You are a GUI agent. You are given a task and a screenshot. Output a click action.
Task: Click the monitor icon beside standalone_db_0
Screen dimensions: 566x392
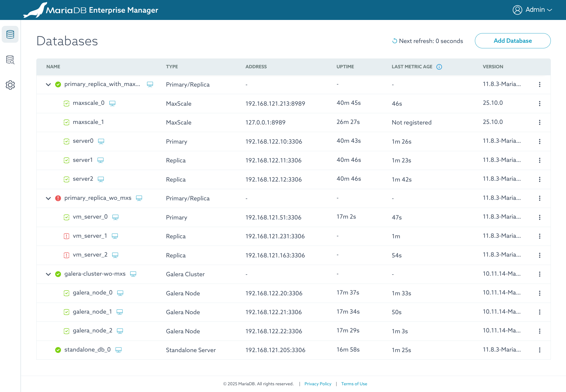(x=118, y=350)
